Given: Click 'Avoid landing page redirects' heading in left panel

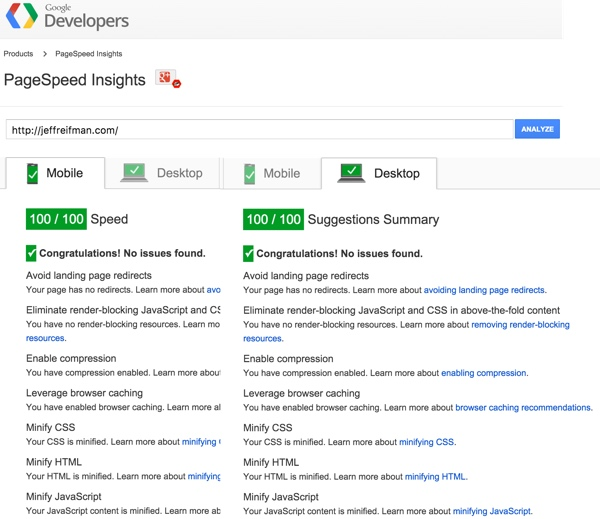Looking at the screenshot, I should point(89,275).
